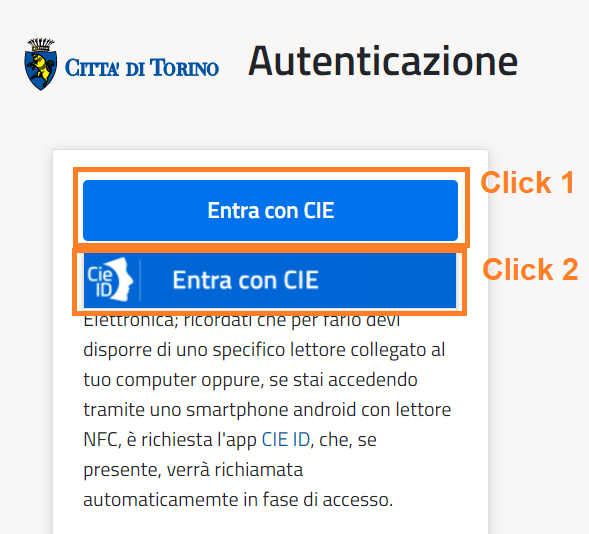Click the Entra con CIE button with logo
Image resolution: width=589 pixels, height=534 pixels.
pyautogui.click(x=270, y=280)
